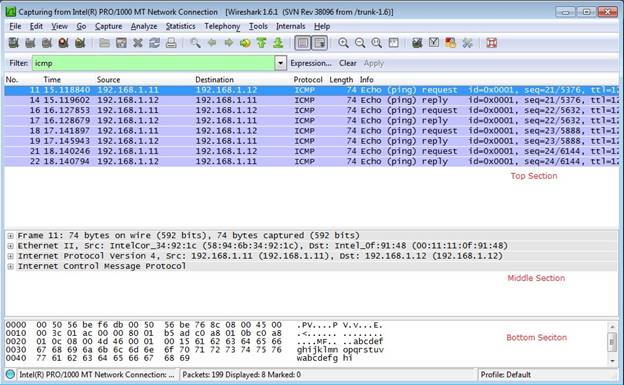Stop the running capture icon
The height and width of the screenshot is (385, 624).
coord(63,43)
